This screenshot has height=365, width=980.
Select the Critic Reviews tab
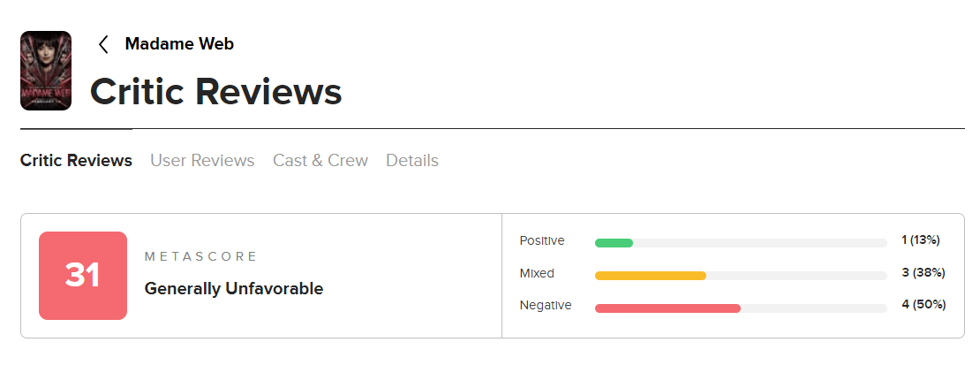click(x=76, y=161)
